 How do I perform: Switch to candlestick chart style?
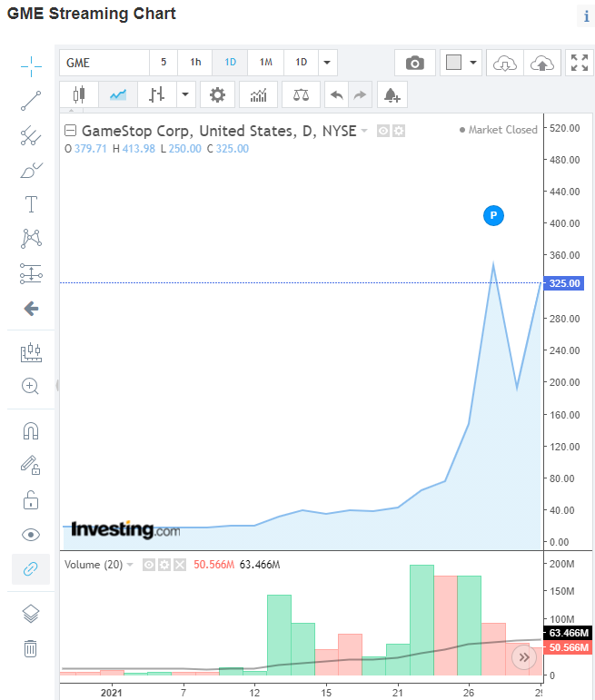point(79,94)
